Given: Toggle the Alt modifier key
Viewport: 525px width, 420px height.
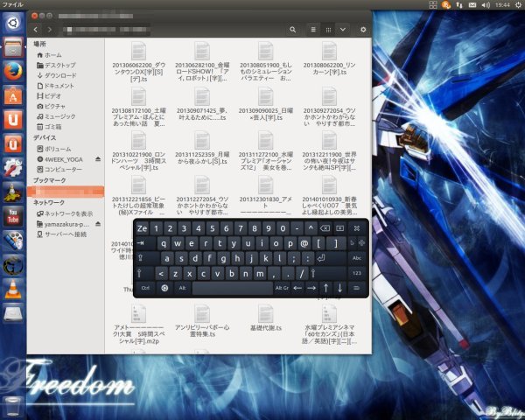Looking at the screenshot, I should click(182, 288).
